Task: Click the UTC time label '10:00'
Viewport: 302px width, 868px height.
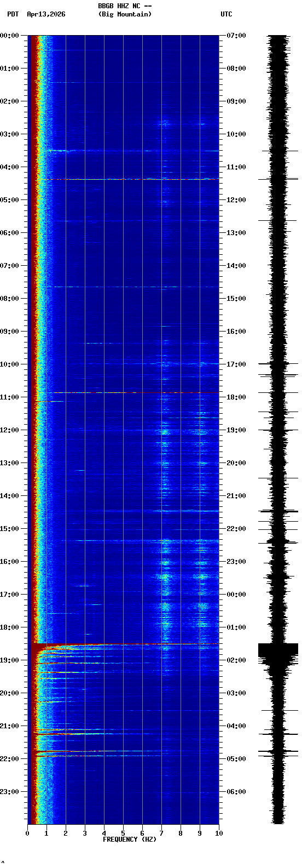Action: click(236, 134)
